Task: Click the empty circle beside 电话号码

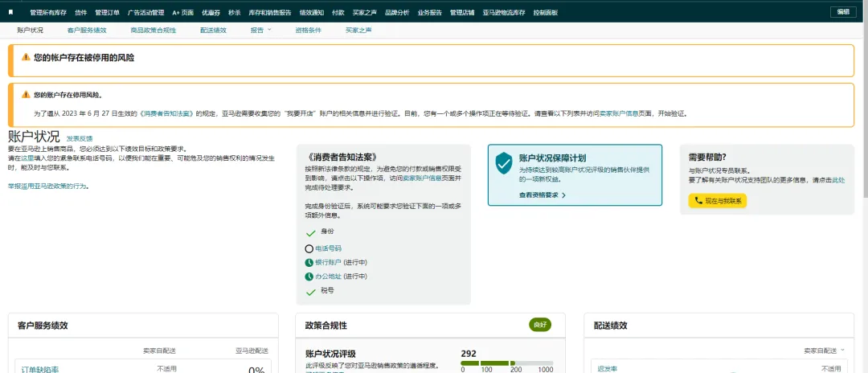Action: (x=309, y=249)
